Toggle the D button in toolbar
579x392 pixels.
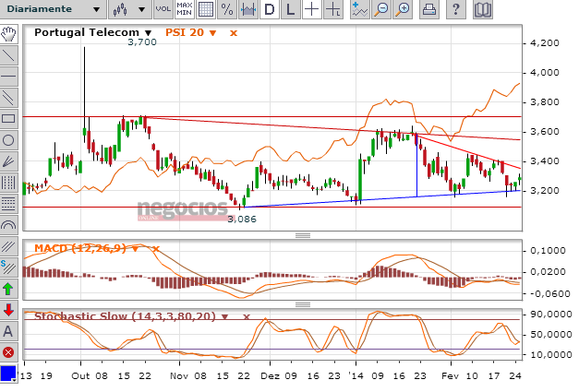pyautogui.click(x=270, y=9)
